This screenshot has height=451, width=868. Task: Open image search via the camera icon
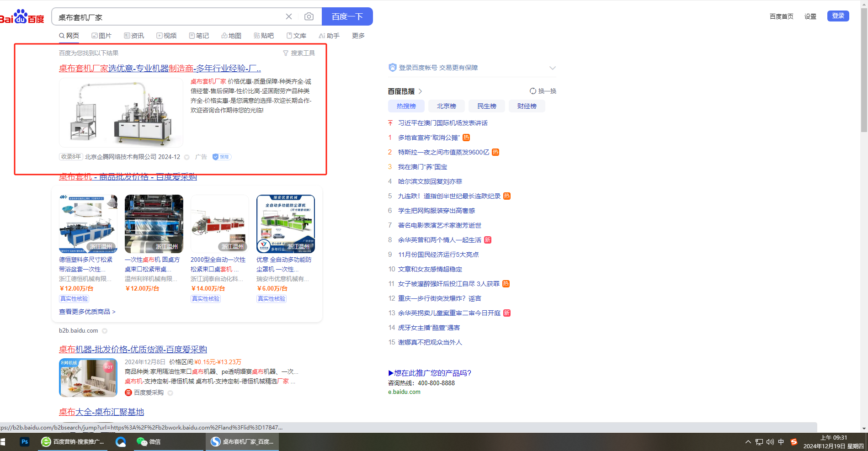click(309, 16)
